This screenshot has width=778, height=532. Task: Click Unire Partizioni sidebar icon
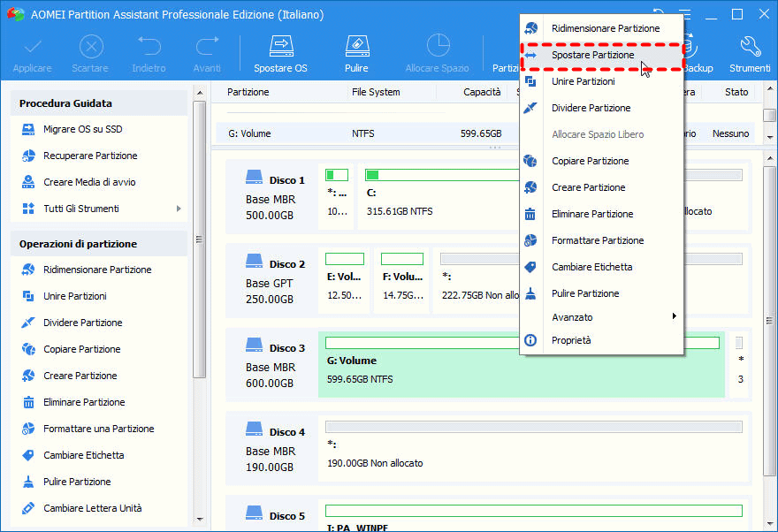click(x=28, y=296)
